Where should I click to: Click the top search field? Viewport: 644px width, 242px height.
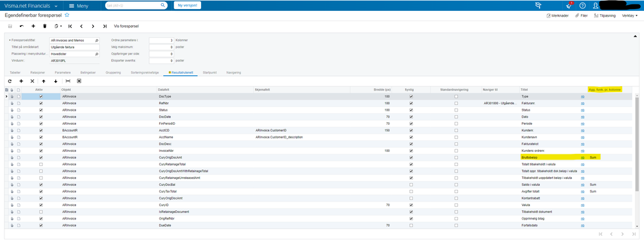click(136, 5)
